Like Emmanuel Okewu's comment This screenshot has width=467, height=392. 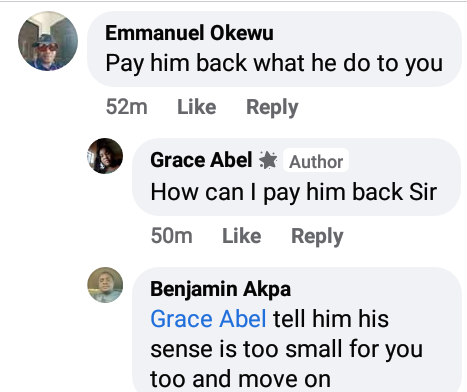pos(197,107)
